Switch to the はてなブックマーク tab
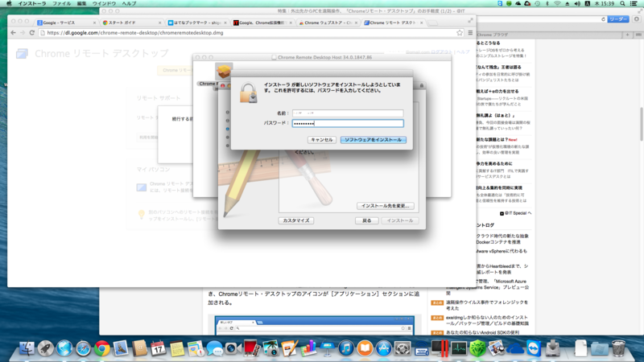 [x=197, y=23]
